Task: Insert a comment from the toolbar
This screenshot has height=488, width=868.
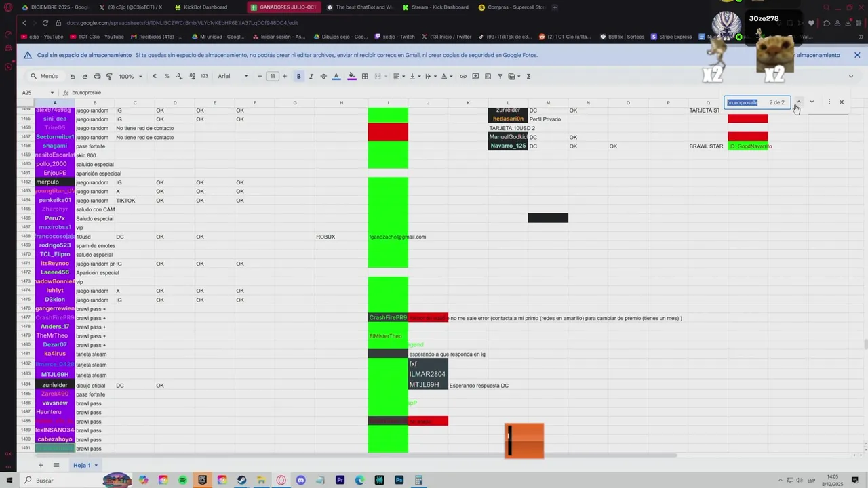Action: (x=475, y=77)
